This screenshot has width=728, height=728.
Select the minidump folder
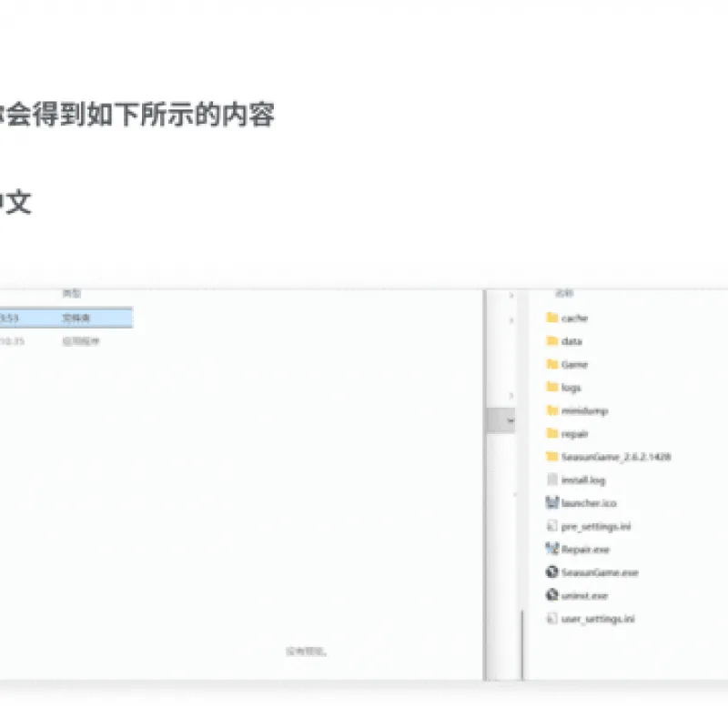coord(577,410)
